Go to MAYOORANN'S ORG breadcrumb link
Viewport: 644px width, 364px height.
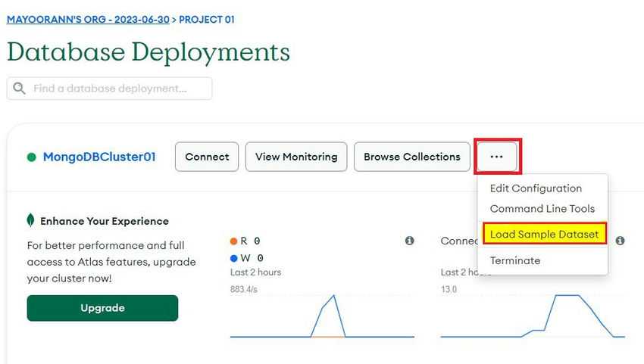click(x=88, y=19)
